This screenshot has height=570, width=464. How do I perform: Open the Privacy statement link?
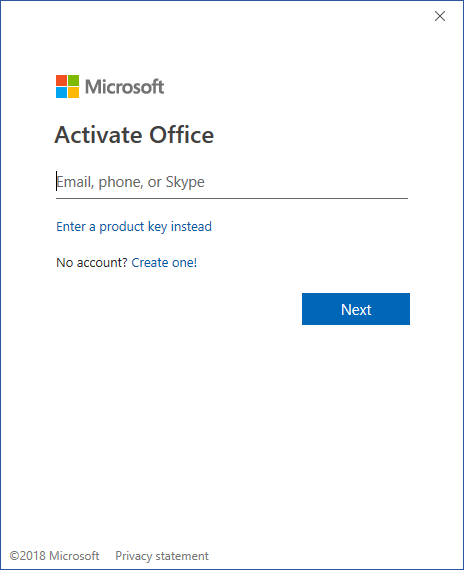[162, 556]
